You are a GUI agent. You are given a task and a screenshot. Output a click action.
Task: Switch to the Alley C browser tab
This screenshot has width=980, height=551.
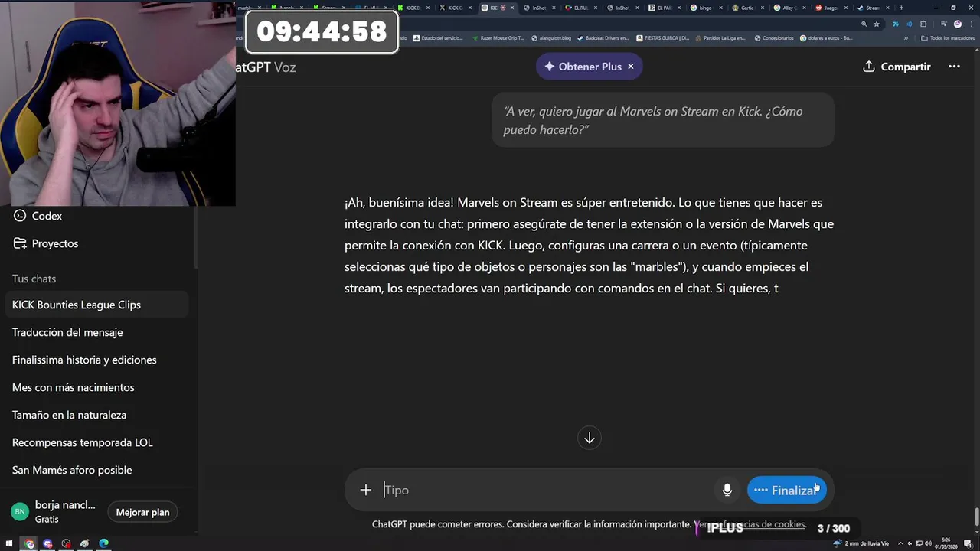(x=790, y=8)
